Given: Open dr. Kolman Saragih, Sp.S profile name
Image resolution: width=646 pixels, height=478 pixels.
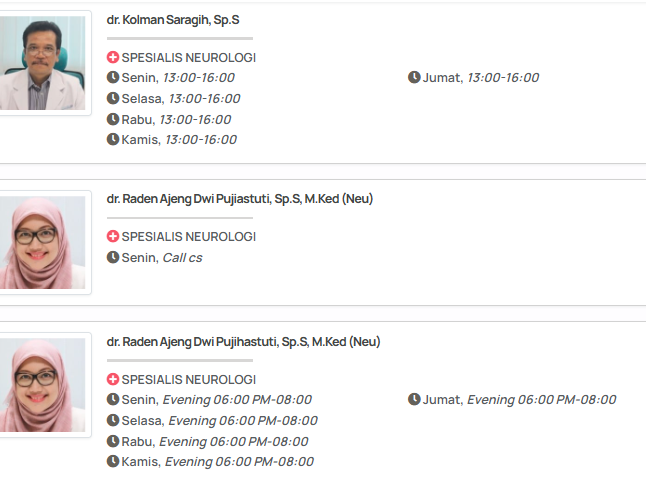Looking at the screenshot, I should click(173, 19).
